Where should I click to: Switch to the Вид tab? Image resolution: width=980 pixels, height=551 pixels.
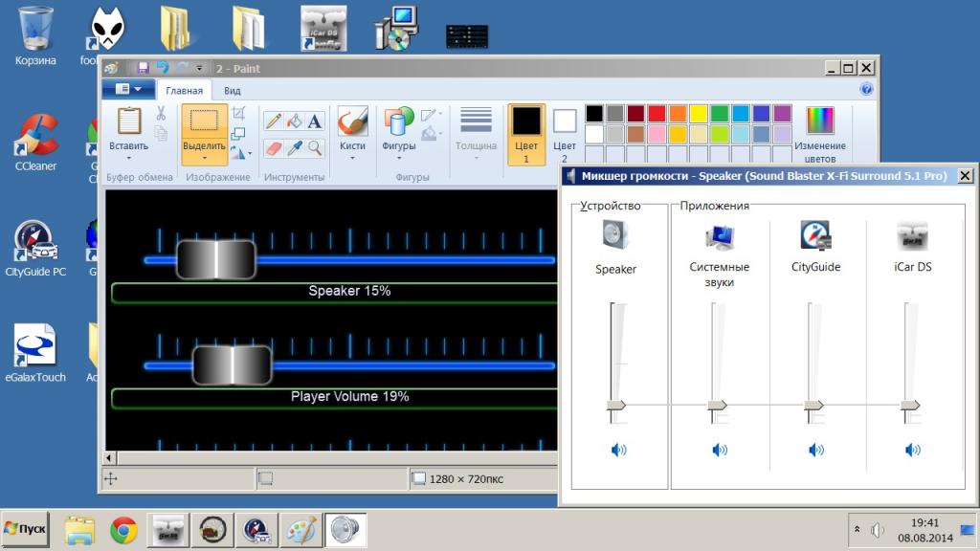click(x=232, y=91)
